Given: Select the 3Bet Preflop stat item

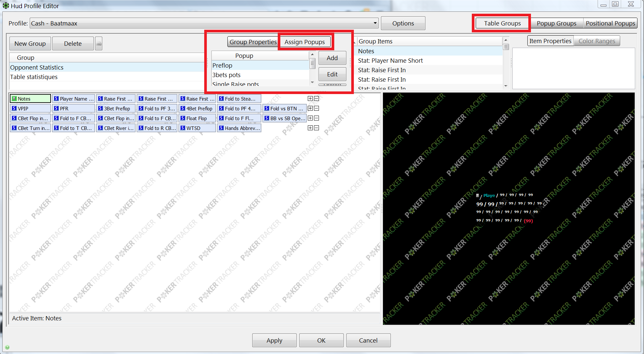Looking at the screenshot, I should tap(116, 108).
